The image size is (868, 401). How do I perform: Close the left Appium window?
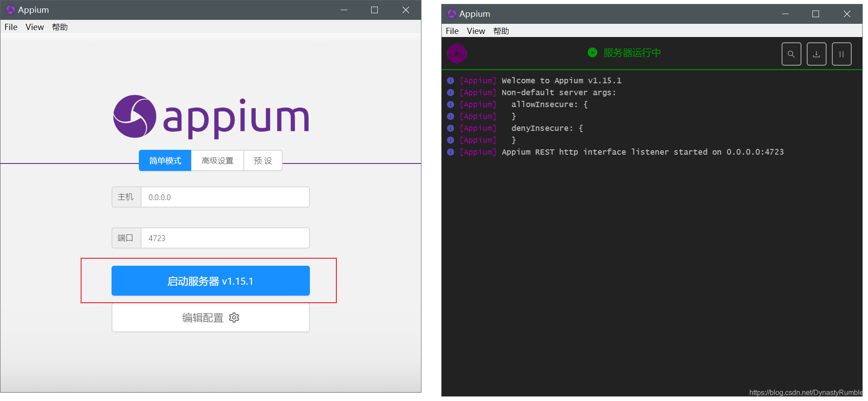coord(406,10)
